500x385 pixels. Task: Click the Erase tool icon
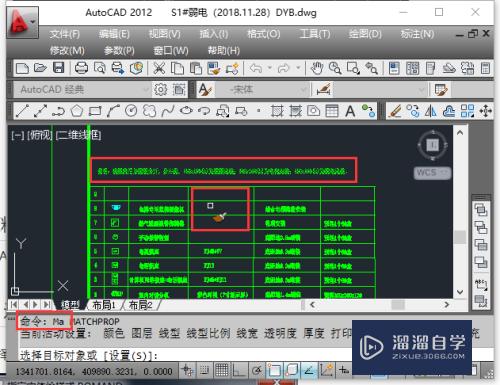(x=395, y=111)
